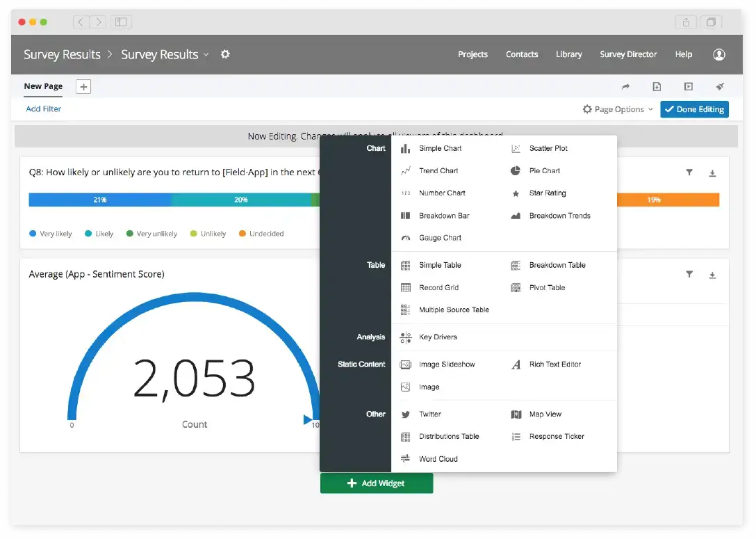Click the Twitter bird icon
This screenshot has width=756, height=539.
tap(406, 415)
